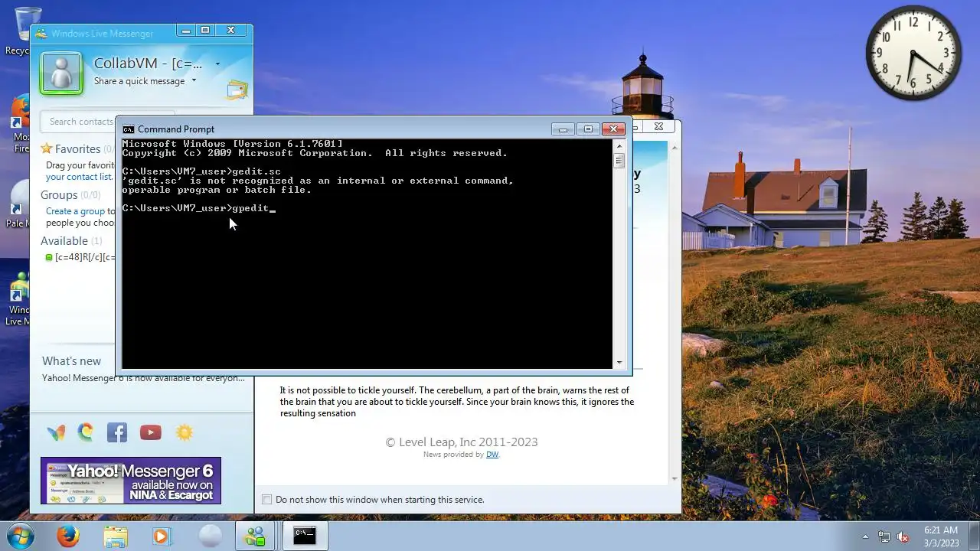Open the YouTube icon in Messenger
This screenshot has height=551, width=980.
151,432
